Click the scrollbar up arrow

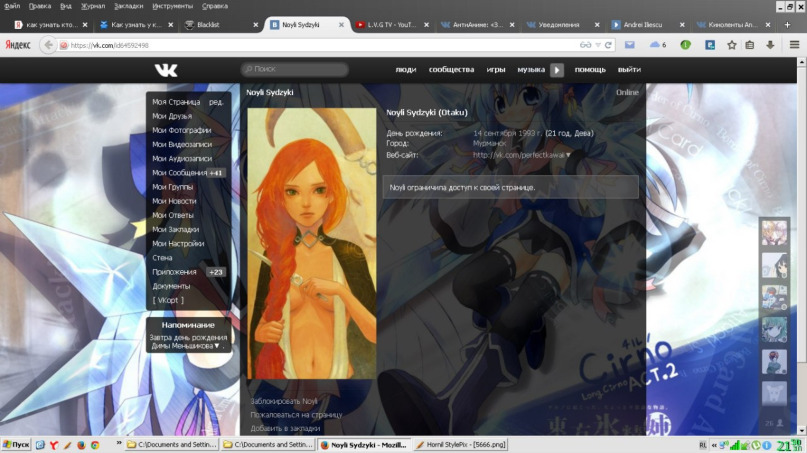801,62
